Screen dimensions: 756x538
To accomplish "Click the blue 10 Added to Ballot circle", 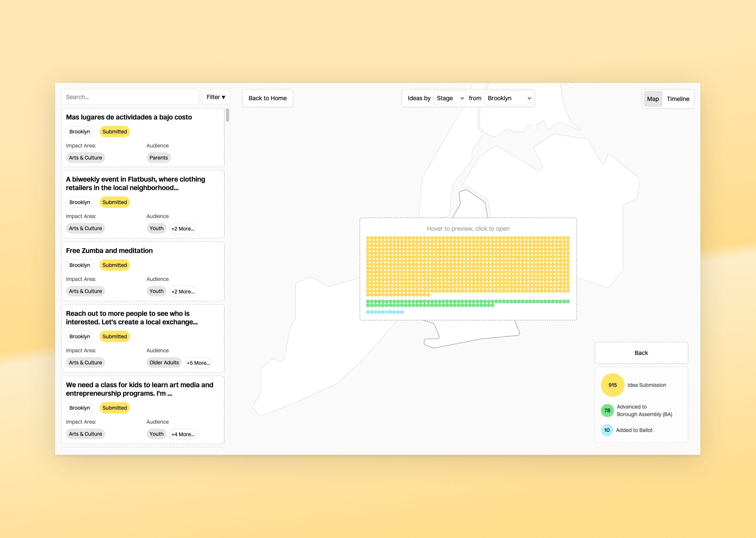I will tap(607, 430).
